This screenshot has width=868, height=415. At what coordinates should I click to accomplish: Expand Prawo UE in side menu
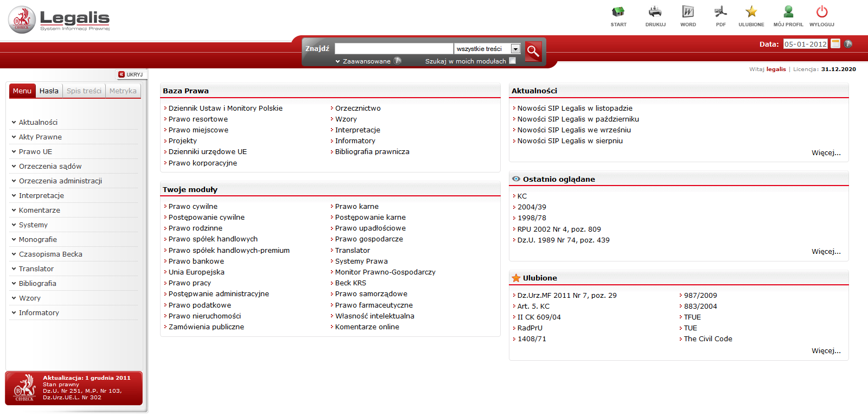(x=35, y=152)
